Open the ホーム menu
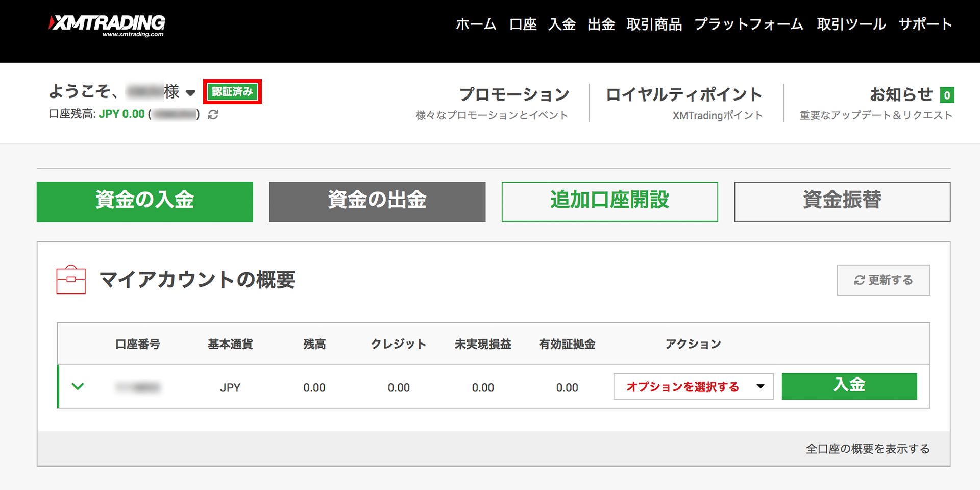 click(x=476, y=24)
